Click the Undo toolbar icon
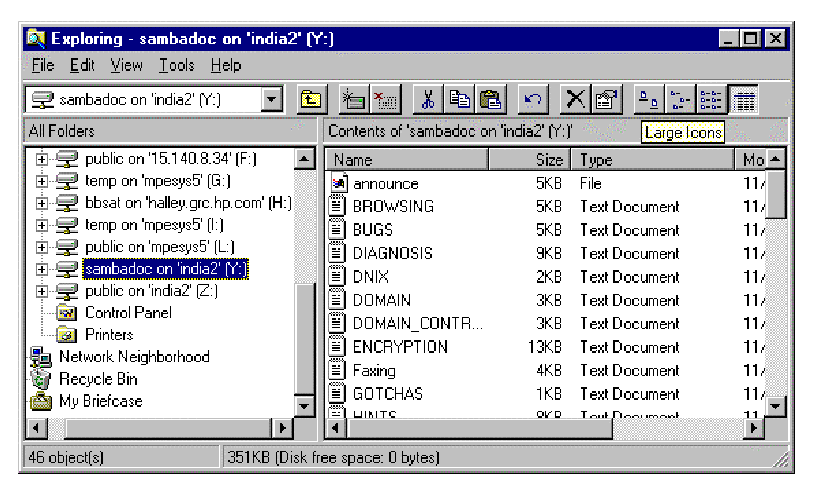 click(533, 99)
